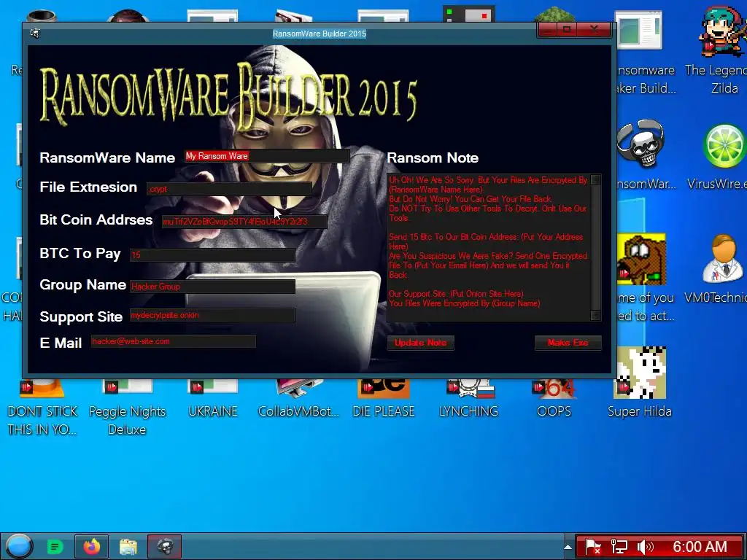
Task: Close the RansomWare Builder 2015 window
Action: 594,29
